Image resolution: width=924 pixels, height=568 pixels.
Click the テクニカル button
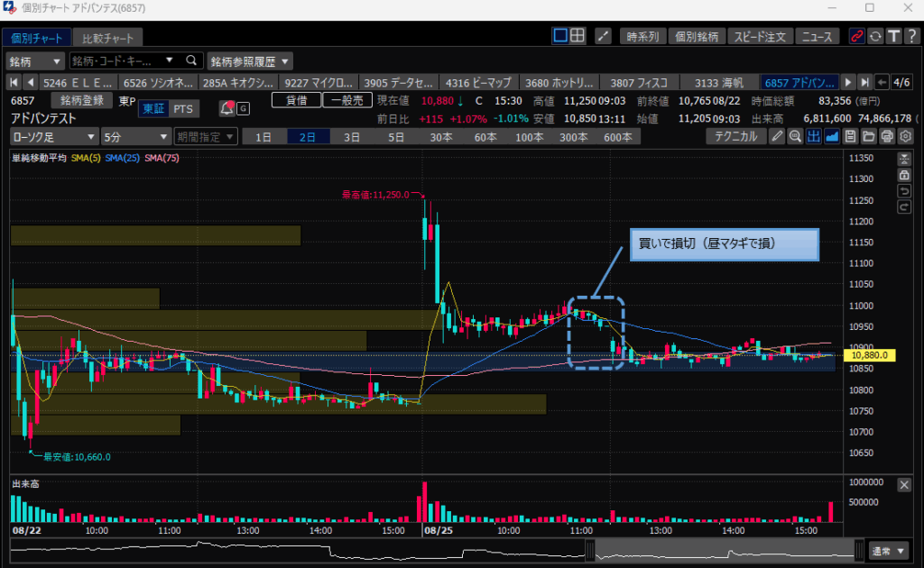[x=735, y=137]
